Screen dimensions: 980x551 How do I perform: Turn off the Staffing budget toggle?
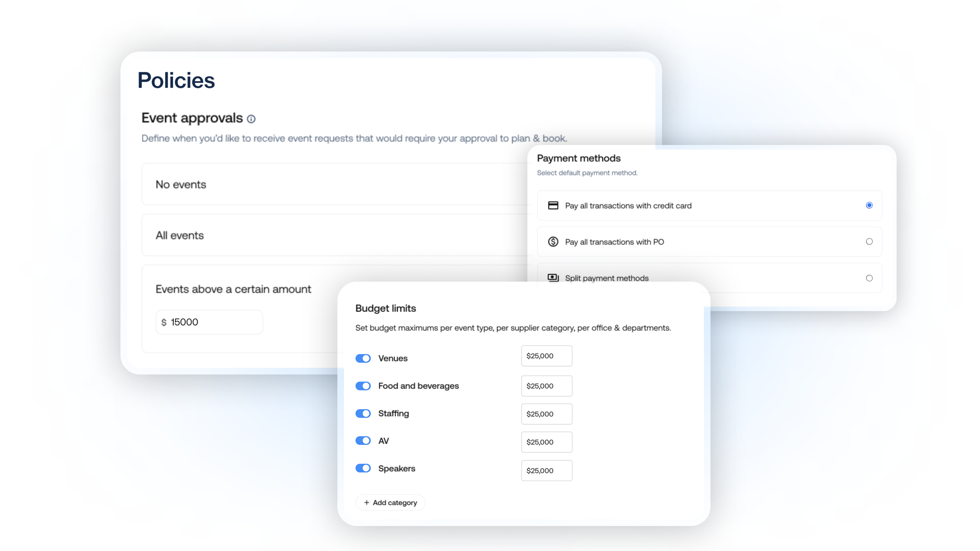click(363, 413)
